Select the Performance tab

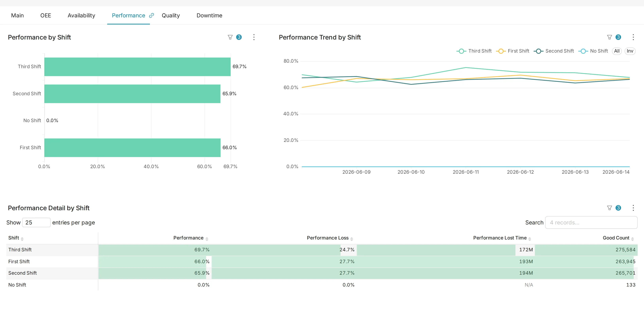(128, 15)
